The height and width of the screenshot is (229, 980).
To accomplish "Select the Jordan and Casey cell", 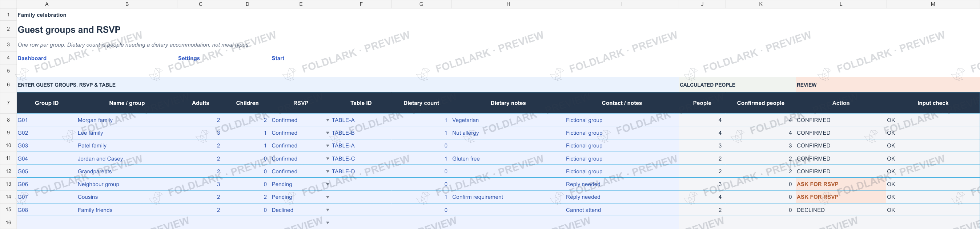I will tap(127, 158).
